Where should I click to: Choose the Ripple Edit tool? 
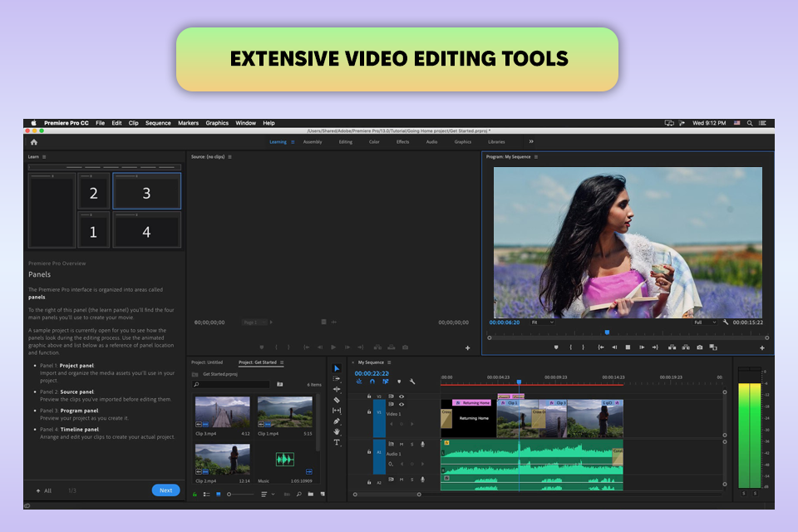[x=337, y=389]
